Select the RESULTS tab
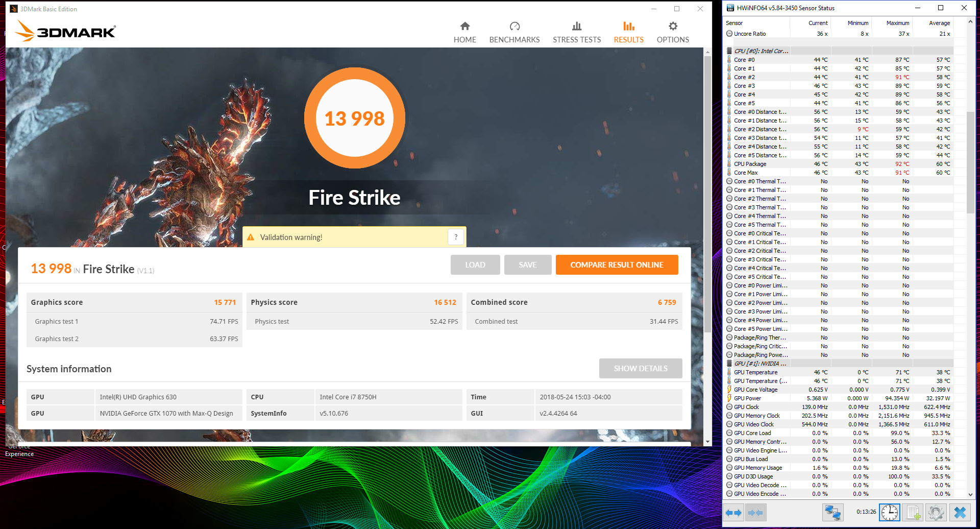The height and width of the screenshot is (529, 980). pyautogui.click(x=628, y=33)
